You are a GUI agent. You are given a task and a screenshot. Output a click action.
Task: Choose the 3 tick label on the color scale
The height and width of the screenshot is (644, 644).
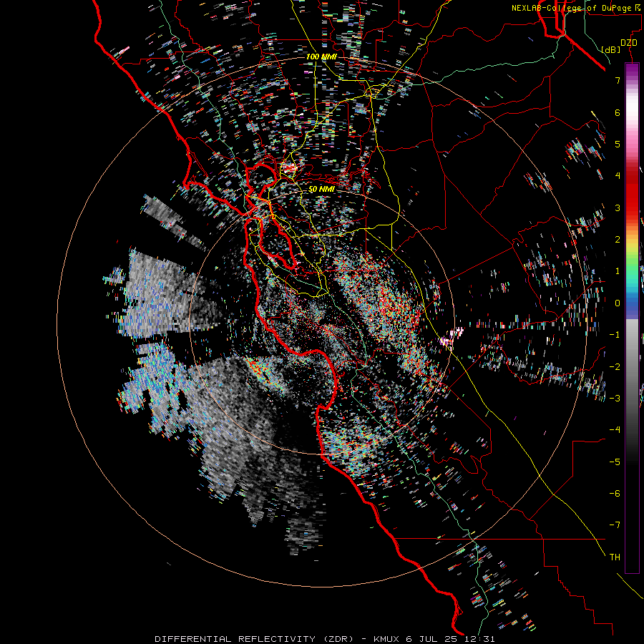618,208
